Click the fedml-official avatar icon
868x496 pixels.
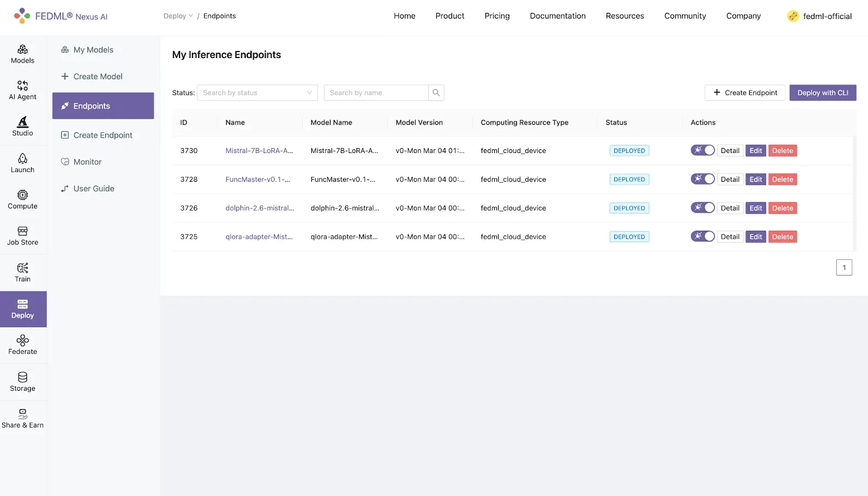click(x=793, y=16)
